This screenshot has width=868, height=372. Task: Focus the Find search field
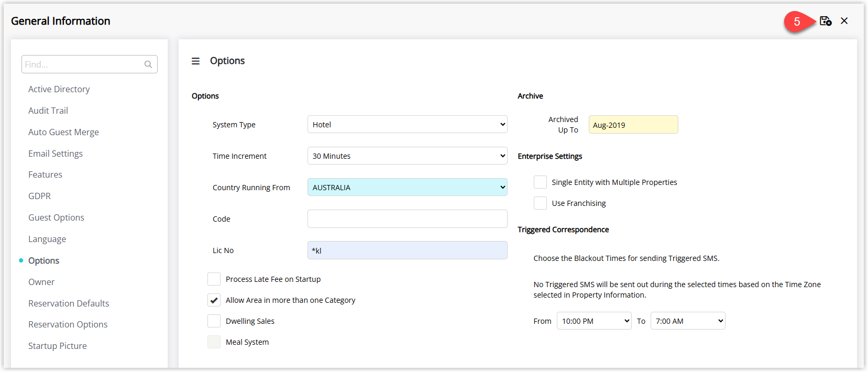click(x=90, y=64)
